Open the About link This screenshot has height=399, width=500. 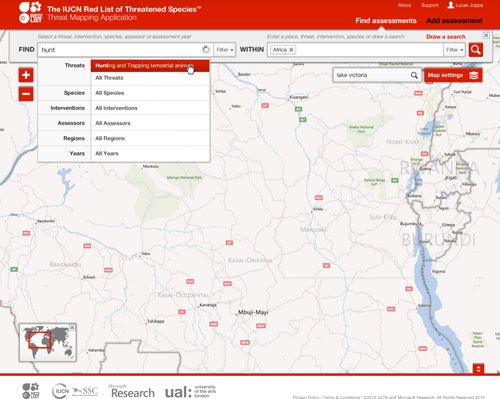404,5
